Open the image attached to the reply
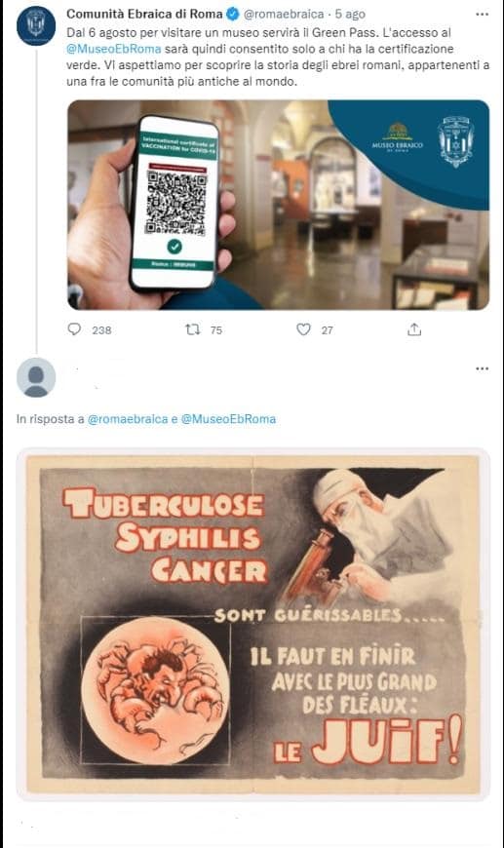504x848 pixels. [253, 624]
